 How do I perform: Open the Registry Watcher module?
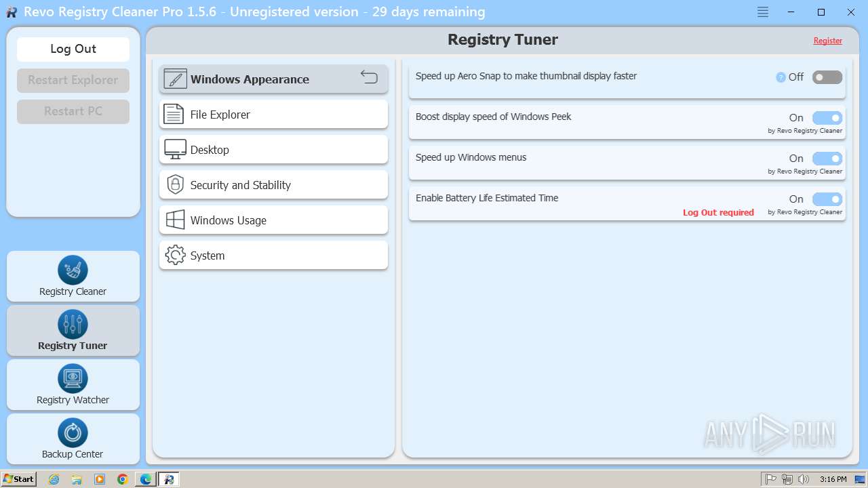coord(73,385)
